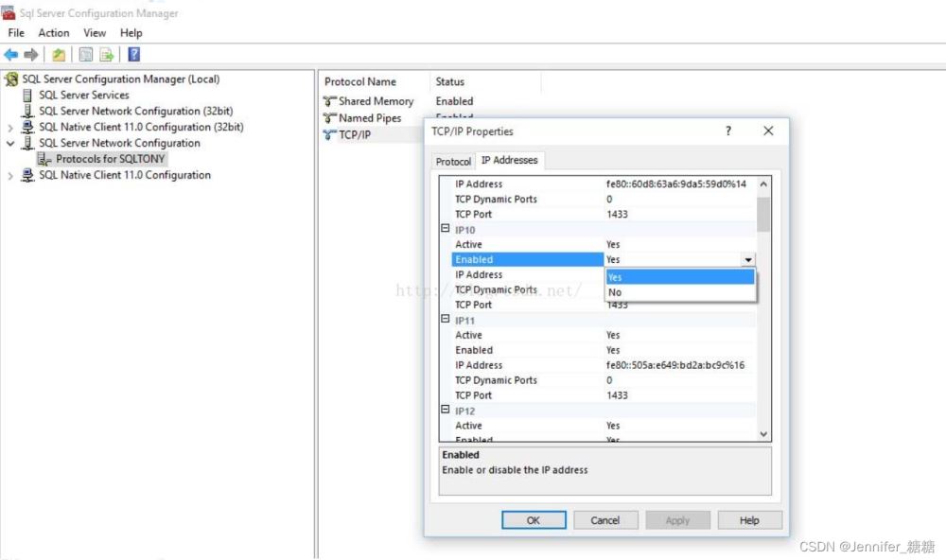The image size is (946, 560).
Task: Click the SQL Server Configuration Manager root icon
Action: [11, 79]
